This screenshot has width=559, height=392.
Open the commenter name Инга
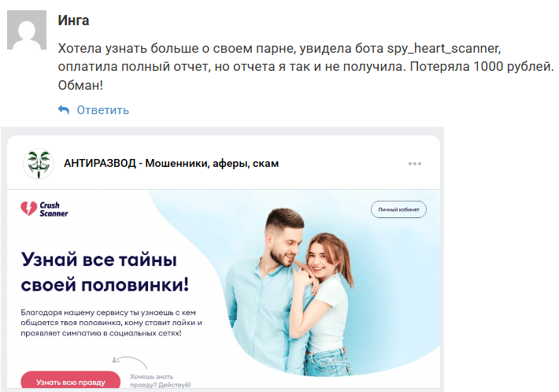pos(73,20)
